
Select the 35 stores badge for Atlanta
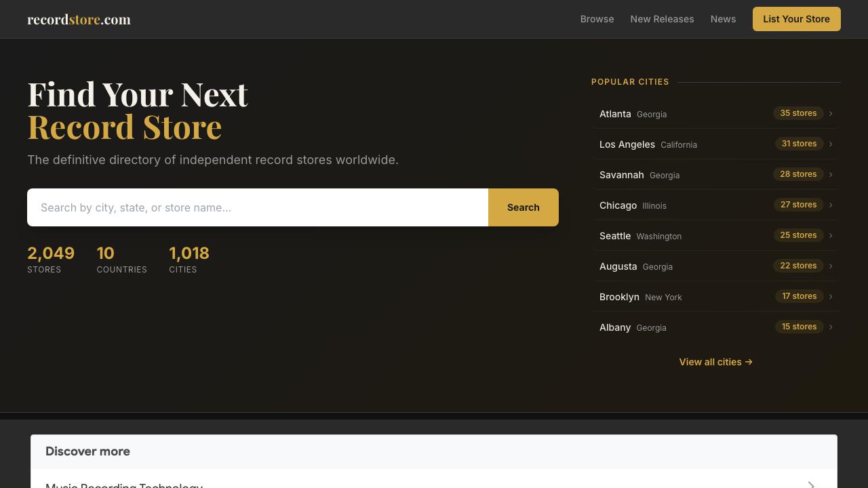798,113
